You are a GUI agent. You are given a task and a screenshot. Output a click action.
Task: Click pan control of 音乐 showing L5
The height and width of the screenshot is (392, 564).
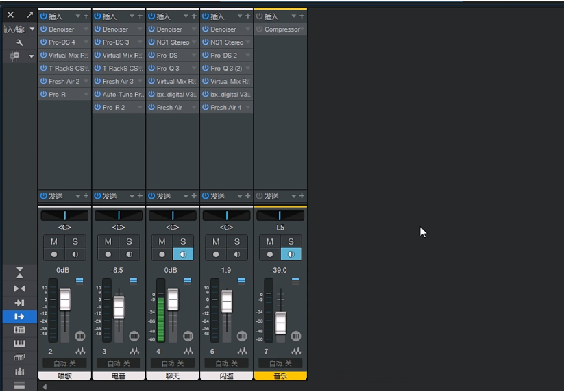coord(280,215)
